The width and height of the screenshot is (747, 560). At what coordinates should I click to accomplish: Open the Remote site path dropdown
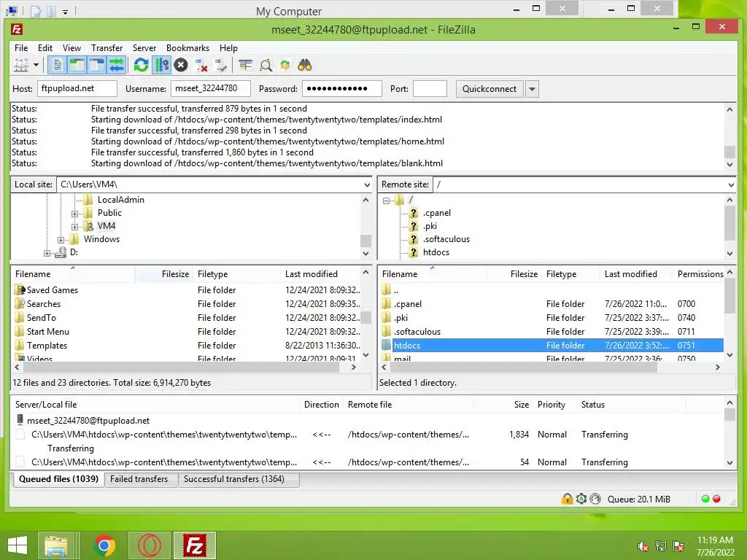(731, 184)
